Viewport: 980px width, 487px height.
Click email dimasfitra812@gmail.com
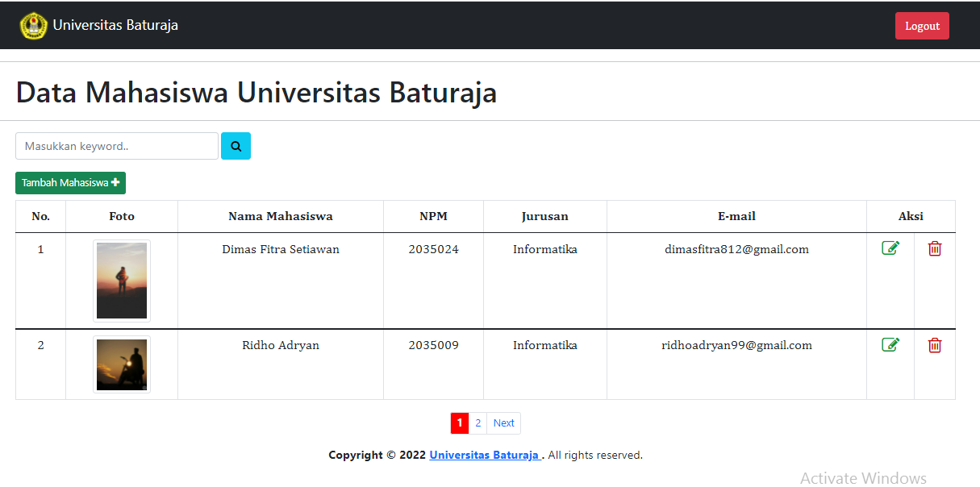pos(736,249)
